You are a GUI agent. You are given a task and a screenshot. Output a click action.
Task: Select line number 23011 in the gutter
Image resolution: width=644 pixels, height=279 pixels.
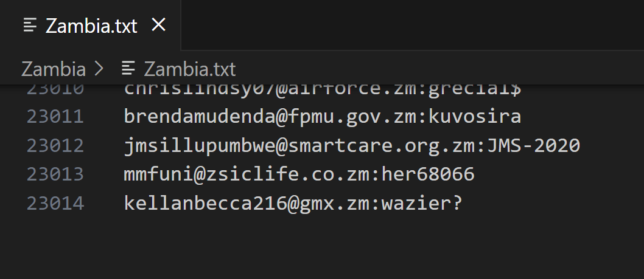tap(55, 116)
